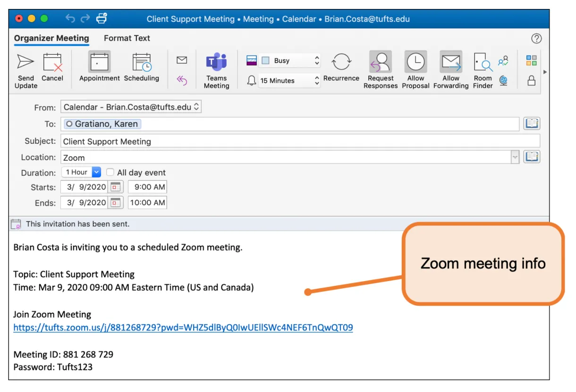Image resolution: width=576 pixels, height=392 pixels.
Task: Toggle the reminder bell setting
Action: (252, 81)
